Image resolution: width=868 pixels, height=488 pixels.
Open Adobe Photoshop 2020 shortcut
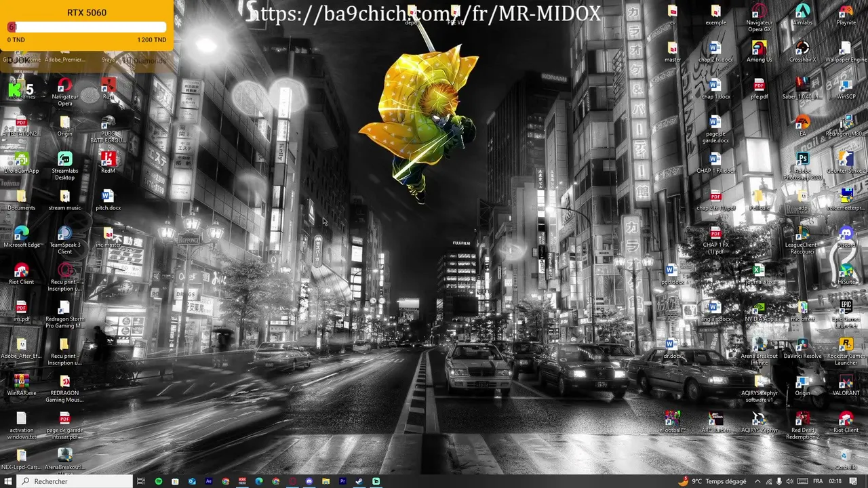pyautogui.click(x=802, y=166)
